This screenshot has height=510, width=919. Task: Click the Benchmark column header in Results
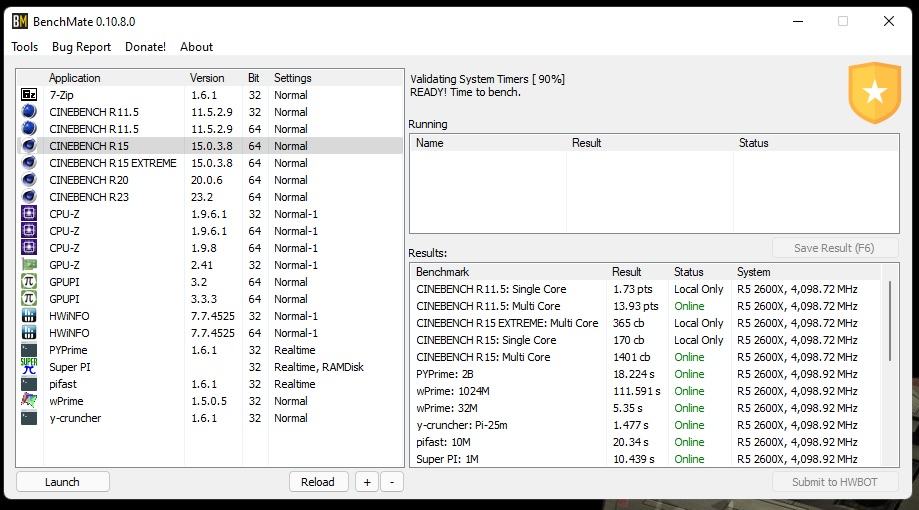coord(509,272)
